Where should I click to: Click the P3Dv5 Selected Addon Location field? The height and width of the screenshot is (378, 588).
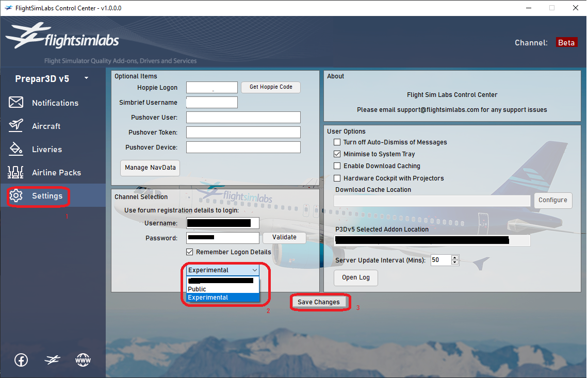pyautogui.click(x=432, y=240)
